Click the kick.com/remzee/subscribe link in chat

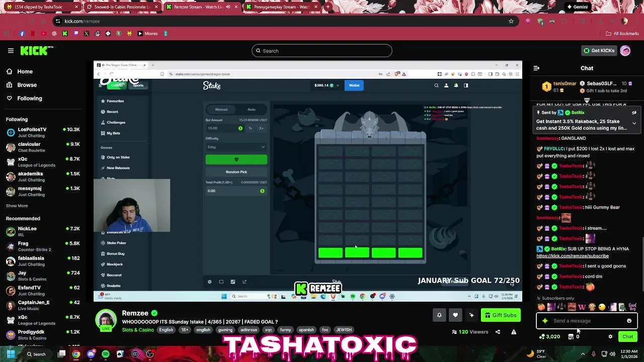pos(573,256)
